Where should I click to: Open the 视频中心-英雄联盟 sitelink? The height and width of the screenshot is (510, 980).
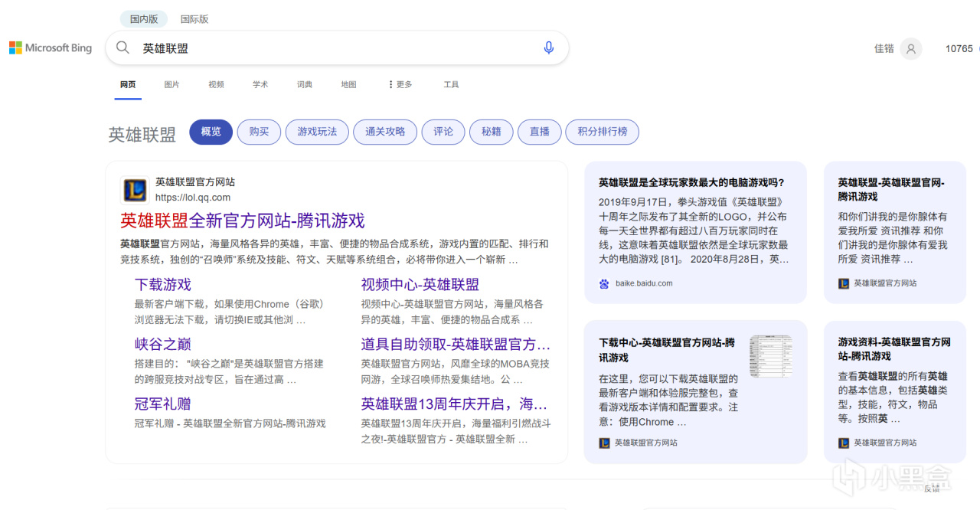click(x=420, y=284)
